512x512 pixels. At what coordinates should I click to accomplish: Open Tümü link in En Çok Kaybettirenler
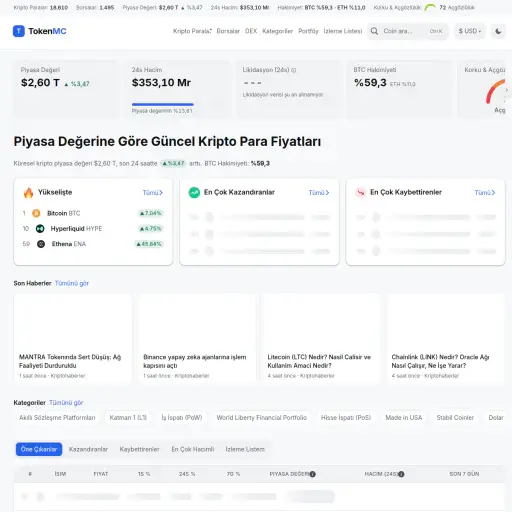click(485, 193)
